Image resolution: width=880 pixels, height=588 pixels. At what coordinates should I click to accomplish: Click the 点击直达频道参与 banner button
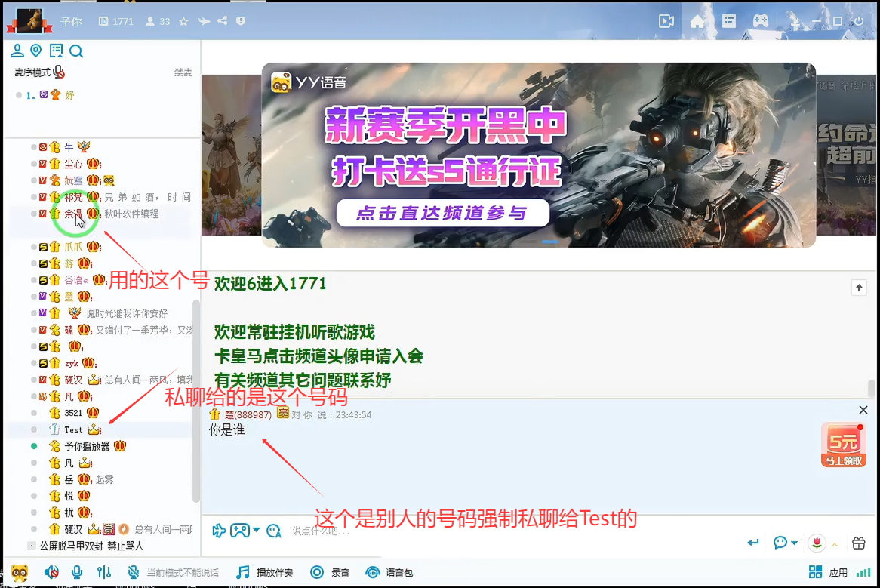click(442, 214)
